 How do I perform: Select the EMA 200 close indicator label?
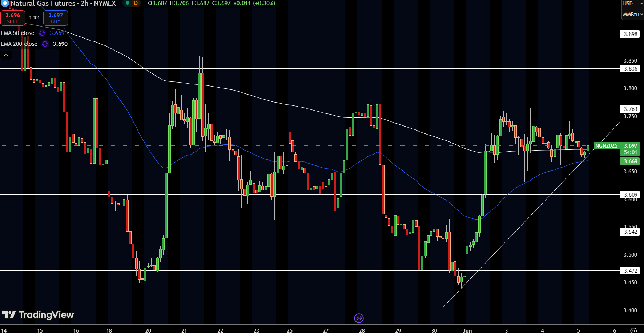[x=19, y=44]
